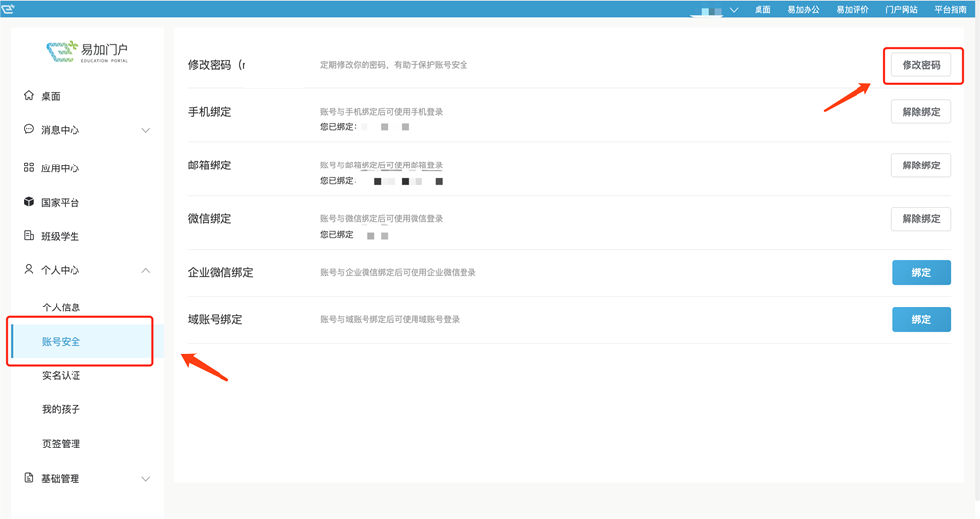This screenshot has height=519, width=980.
Task: Click 绑定 for 域账号绑定
Action: click(920, 320)
